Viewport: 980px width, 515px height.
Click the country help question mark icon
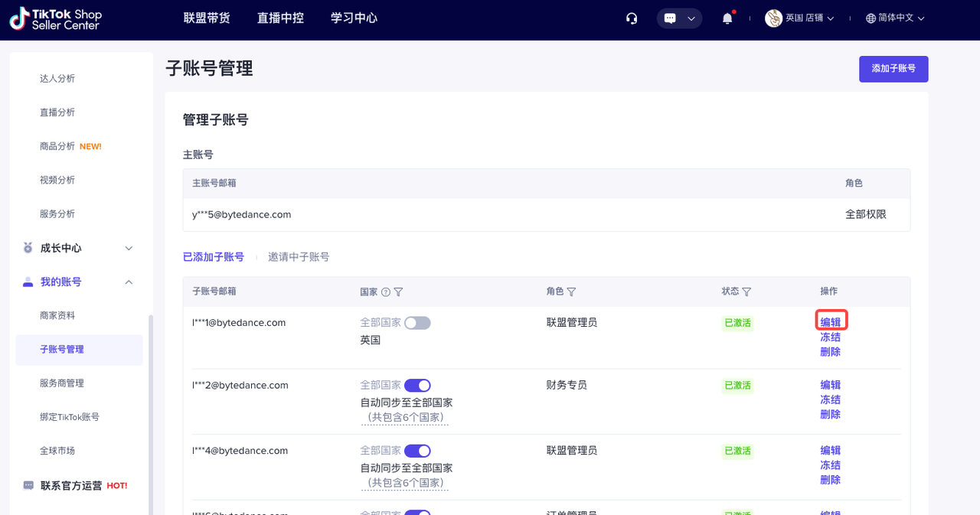point(386,292)
